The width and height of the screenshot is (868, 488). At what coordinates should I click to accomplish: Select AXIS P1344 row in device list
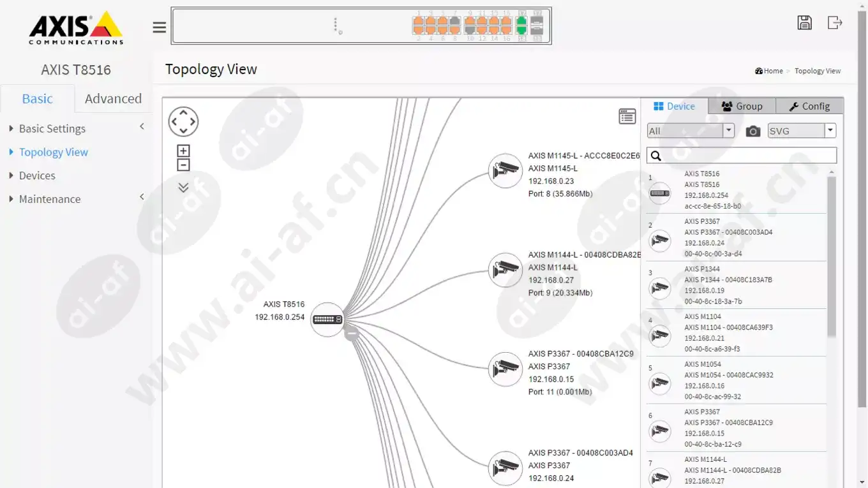pyautogui.click(x=737, y=285)
